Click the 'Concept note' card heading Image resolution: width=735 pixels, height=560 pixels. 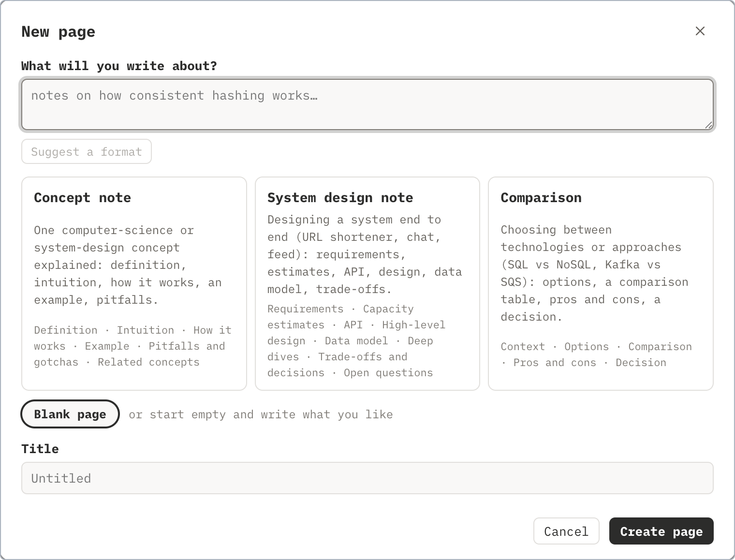pos(83,197)
